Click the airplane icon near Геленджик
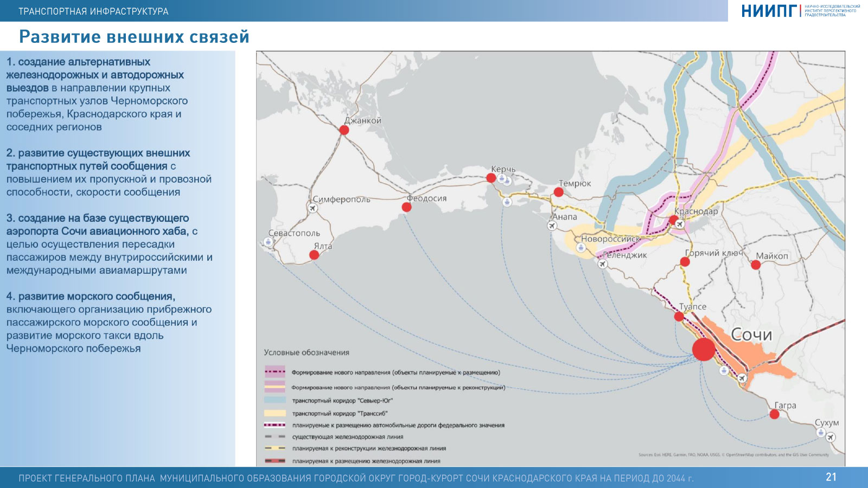The image size is (868, 488). (602, 264)
